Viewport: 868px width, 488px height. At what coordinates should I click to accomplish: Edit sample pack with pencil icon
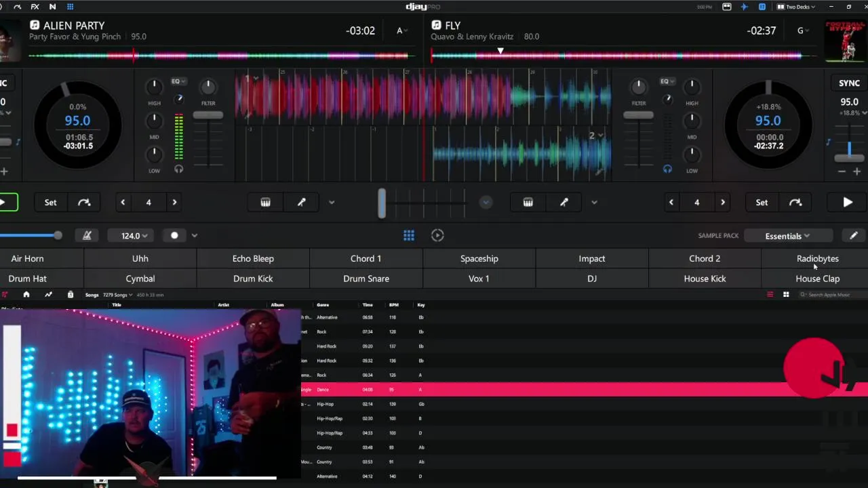[x=854, y=235]
